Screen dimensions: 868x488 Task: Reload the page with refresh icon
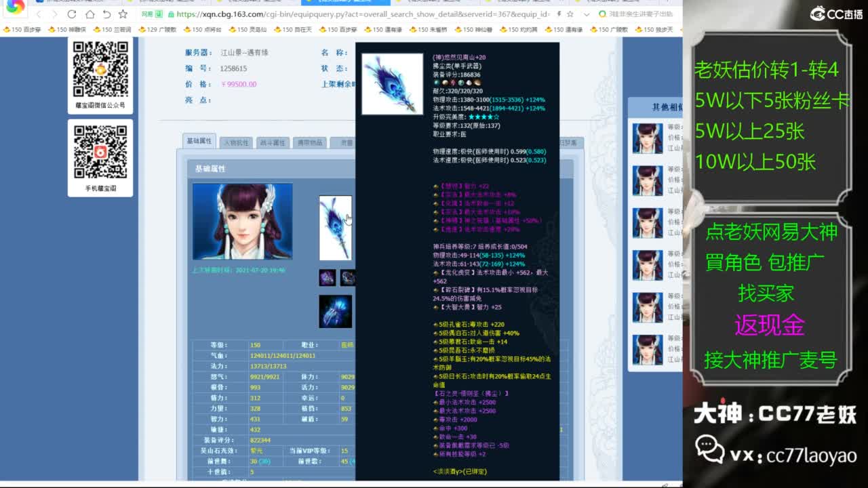coord(72,14)
